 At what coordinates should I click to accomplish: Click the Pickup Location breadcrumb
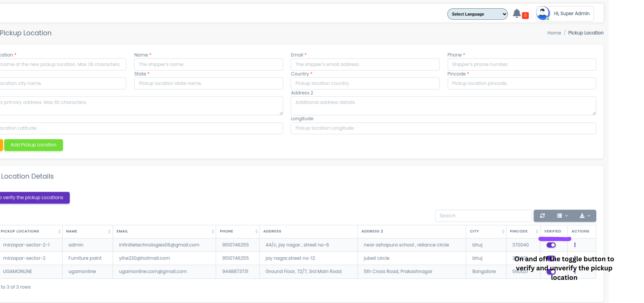tap(585, 33)
